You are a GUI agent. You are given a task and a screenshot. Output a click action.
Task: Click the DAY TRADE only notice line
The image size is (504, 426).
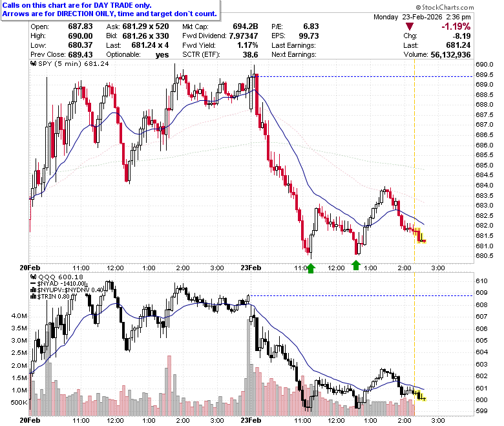pos(77,5)
